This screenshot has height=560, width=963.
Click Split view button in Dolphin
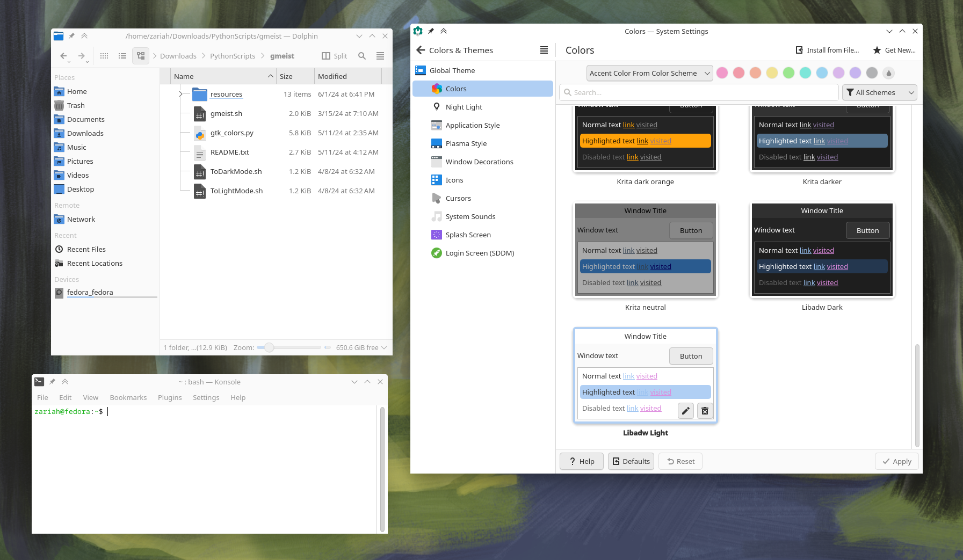coord(334,56)
